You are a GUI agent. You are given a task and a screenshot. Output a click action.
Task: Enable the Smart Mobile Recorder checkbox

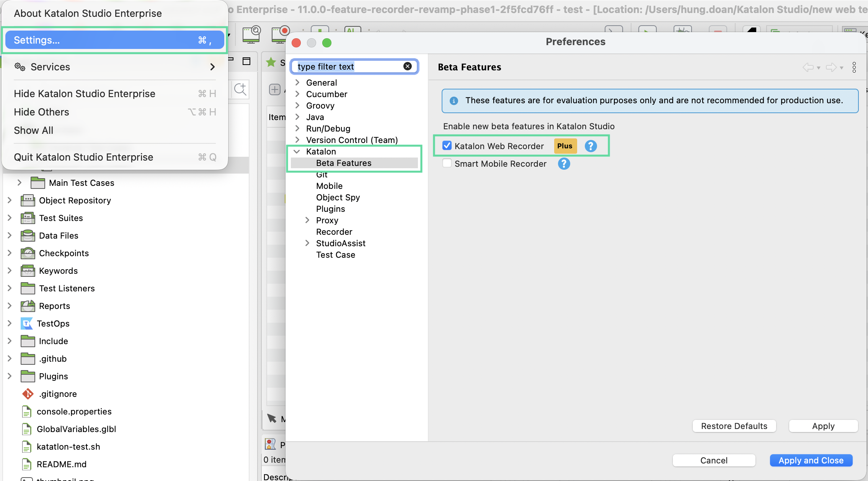(x=447, y=163)
